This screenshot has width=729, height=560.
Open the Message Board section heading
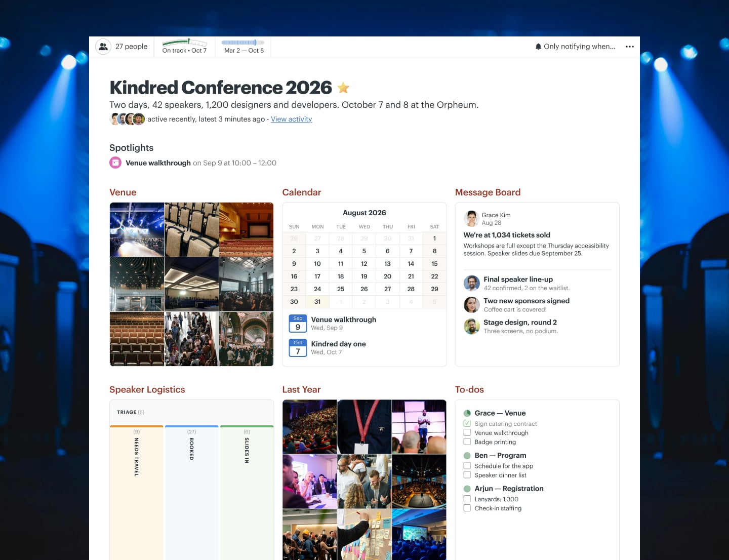488,192
